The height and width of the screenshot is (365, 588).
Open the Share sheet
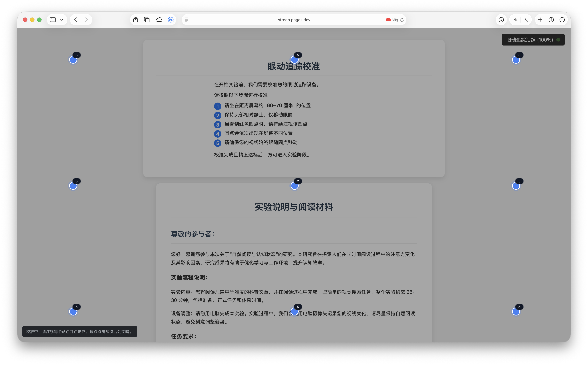[135, 20]
